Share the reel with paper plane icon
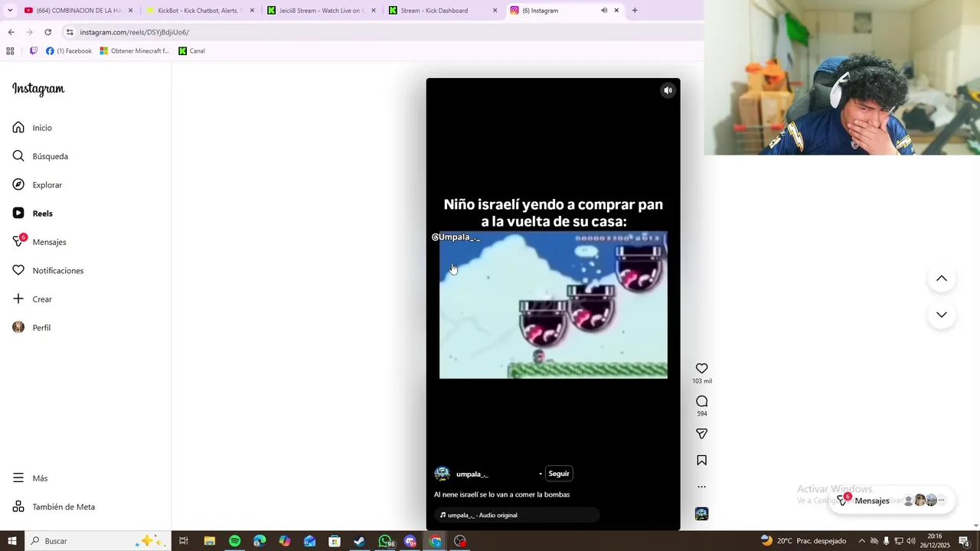 701,434
